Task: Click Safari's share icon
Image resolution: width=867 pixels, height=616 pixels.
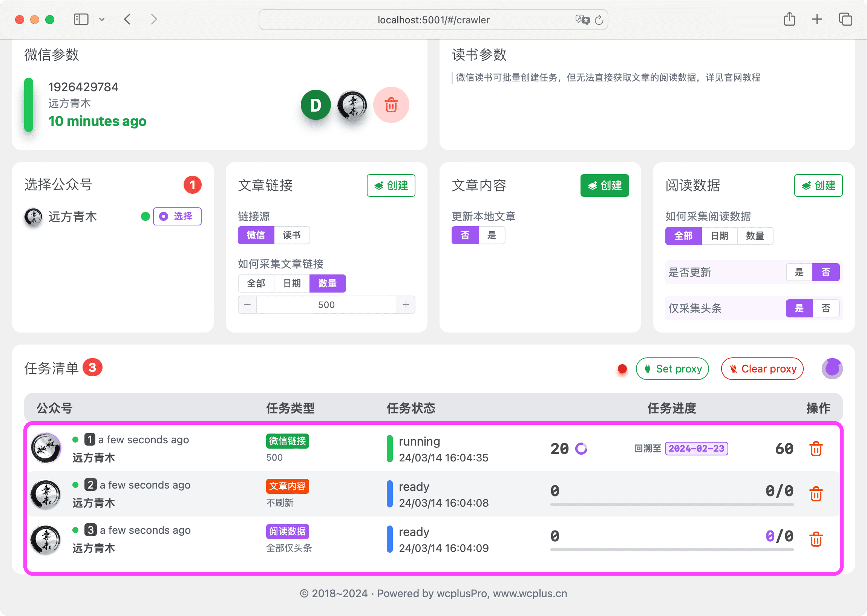Action: click(x=789, y=19)
